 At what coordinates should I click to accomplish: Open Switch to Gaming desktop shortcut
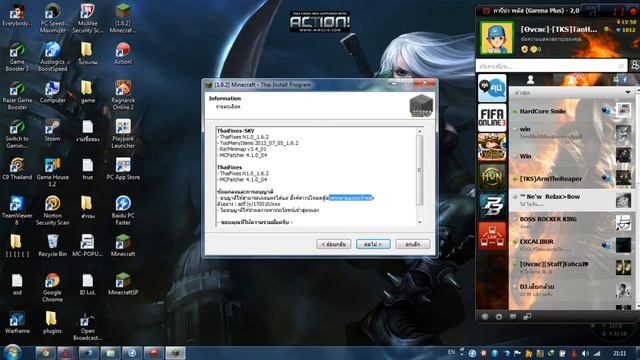point(17,134)
